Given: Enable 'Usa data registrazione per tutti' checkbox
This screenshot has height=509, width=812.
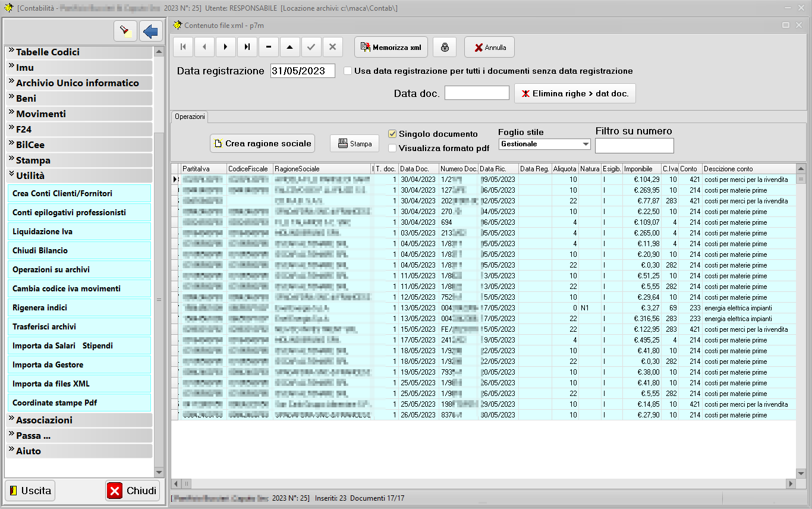Looking at the screenshot, I should click(x=348, y=71).
